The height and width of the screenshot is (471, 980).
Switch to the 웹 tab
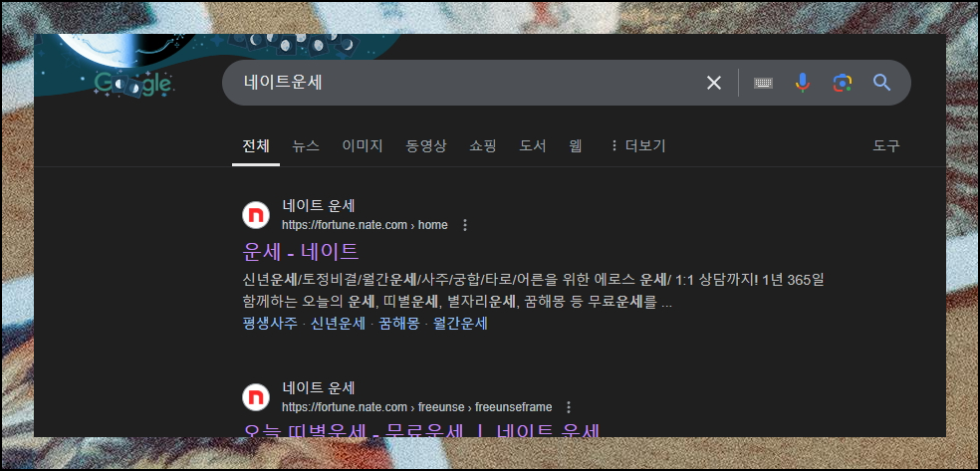(x=576, y=146)
